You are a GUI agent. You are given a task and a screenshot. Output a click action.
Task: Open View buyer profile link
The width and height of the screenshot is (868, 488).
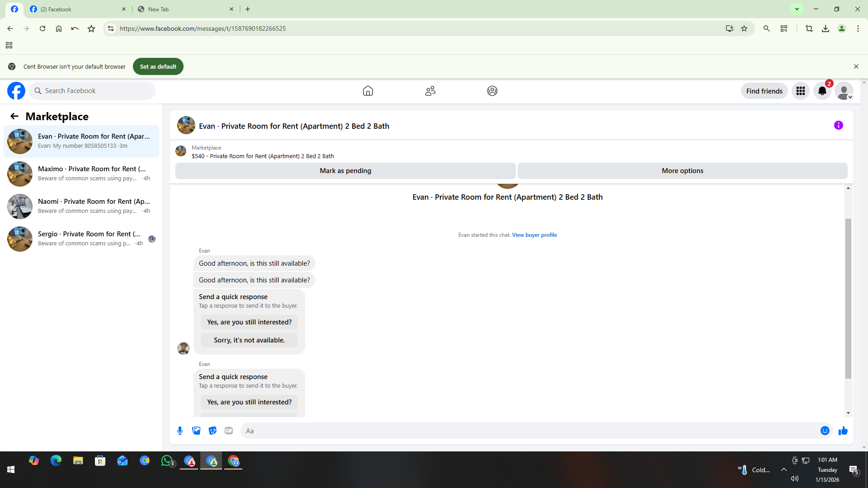coord(534,235)
